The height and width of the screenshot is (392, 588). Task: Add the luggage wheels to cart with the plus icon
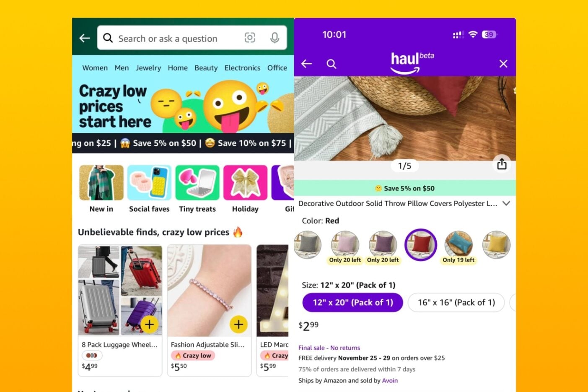(150, 324)
